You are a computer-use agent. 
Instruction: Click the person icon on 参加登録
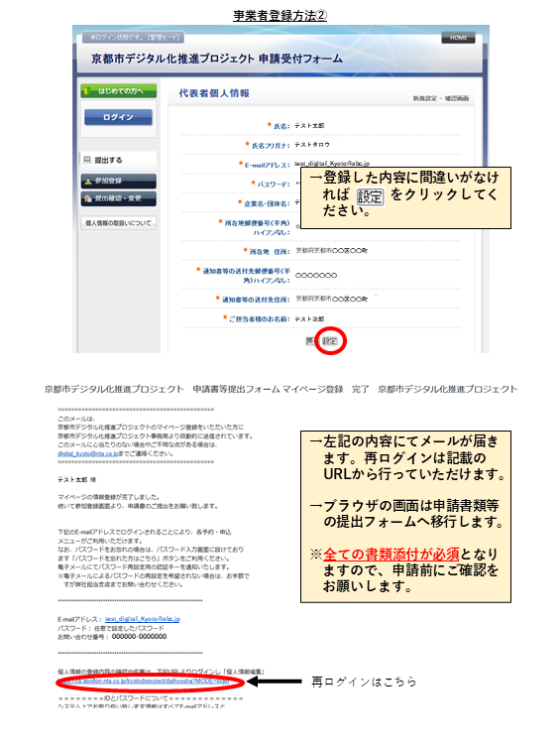click(x=88, y=181)
